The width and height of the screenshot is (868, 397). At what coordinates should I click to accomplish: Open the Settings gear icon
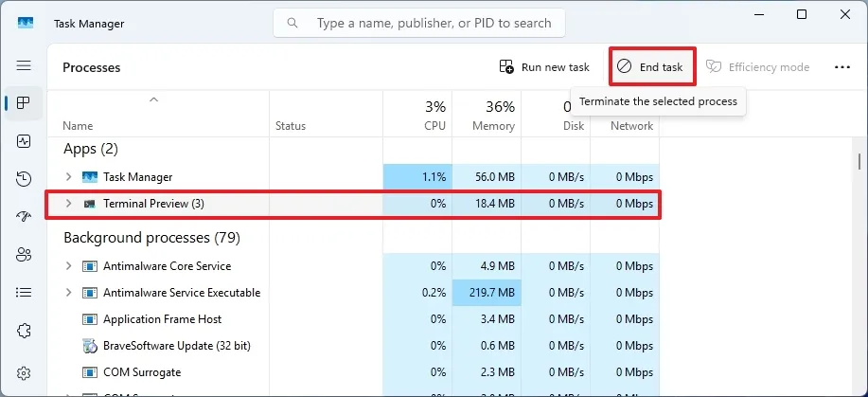point(24,372)
